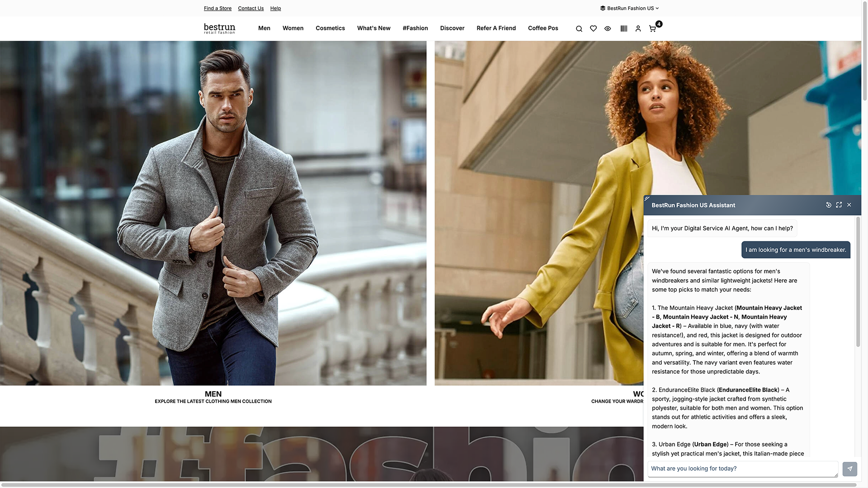
Task: Click the bestrun retail fashion logo
Action: 220,28
